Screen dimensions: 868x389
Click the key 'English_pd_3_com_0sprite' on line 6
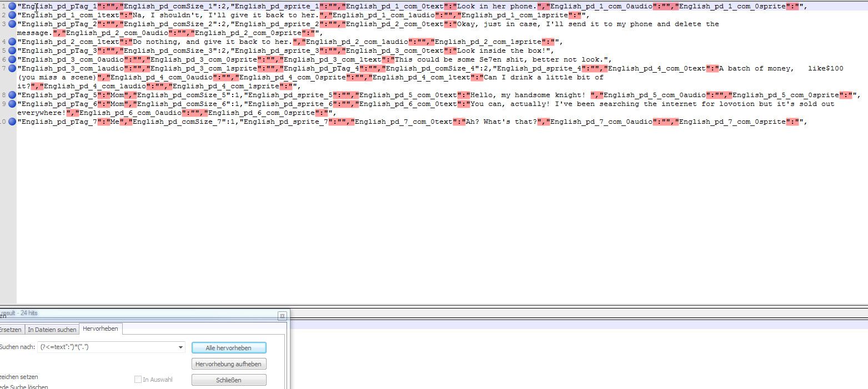(x=203, y=60)
